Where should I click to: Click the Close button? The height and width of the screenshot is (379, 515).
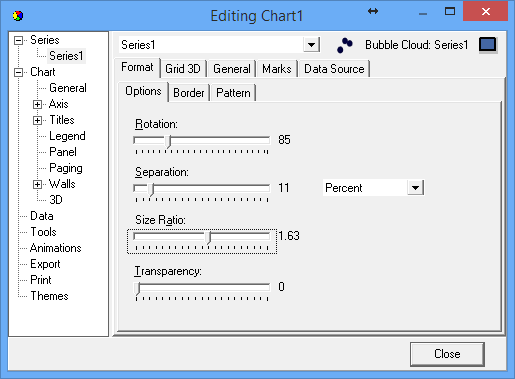pos(447,354)
